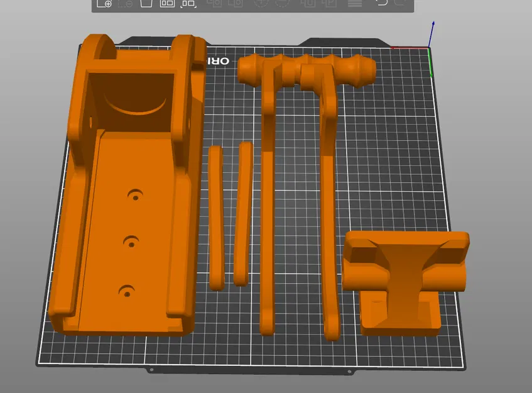532x393 pixels.
Task: Open the Variable layer height tool
Action: click(x=354, y=4)
